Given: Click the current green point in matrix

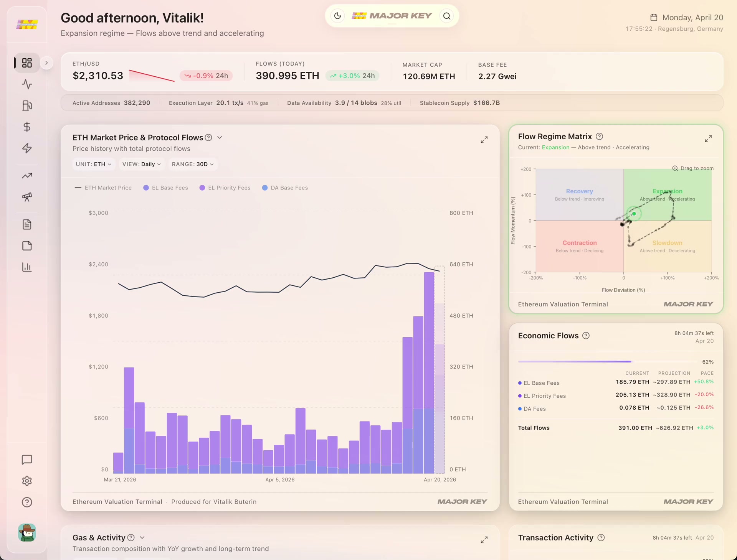Looking at the screenshot, I should pyautogui.click(x=634, y=214).
